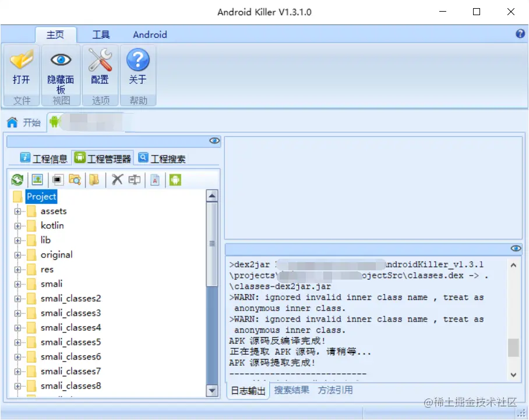Click the folder search icon in project toolbar

pos(75,179)
